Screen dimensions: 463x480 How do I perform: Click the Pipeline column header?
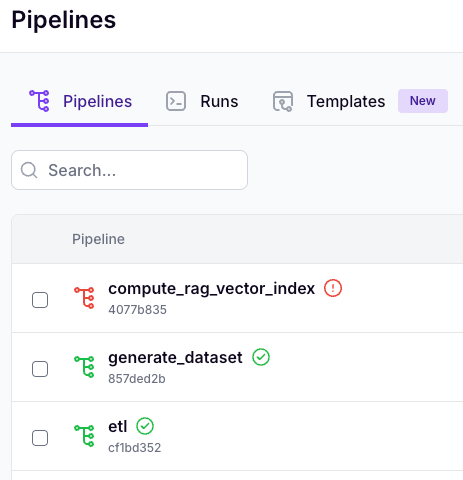pos(98,239)
